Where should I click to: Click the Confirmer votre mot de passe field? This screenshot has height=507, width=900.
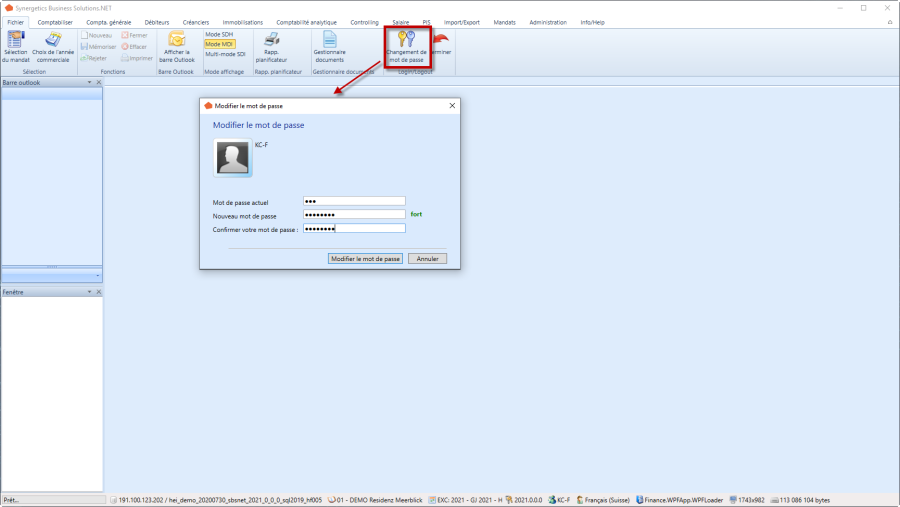point(354,229)
